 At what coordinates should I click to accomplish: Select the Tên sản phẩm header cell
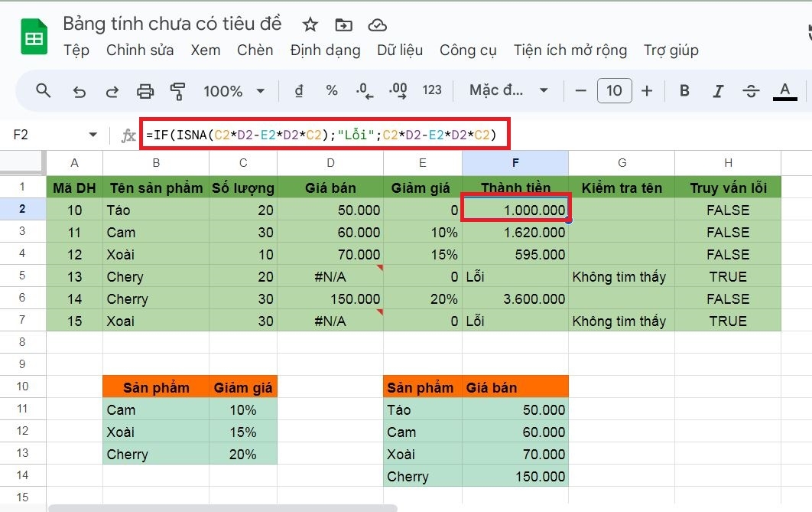[x=156, y=187]
